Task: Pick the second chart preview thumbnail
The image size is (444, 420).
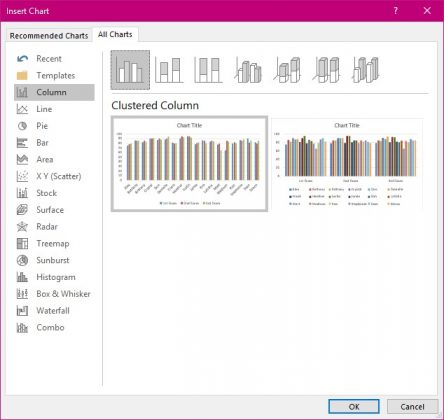Action: point(347,164)
